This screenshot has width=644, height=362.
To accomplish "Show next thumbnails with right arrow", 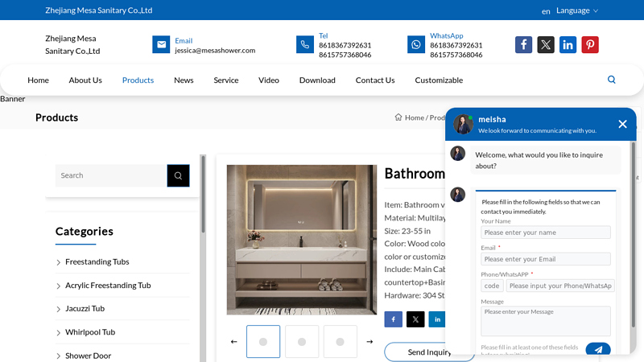I will click(369, 341).
